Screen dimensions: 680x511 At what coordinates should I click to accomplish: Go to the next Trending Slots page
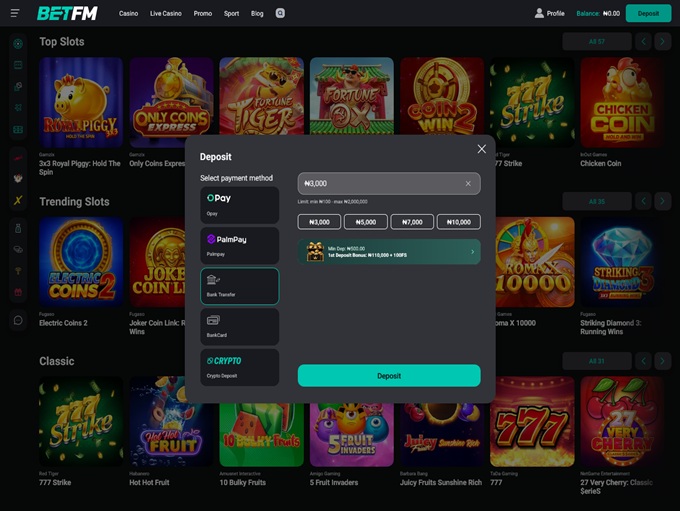[662, 201]
